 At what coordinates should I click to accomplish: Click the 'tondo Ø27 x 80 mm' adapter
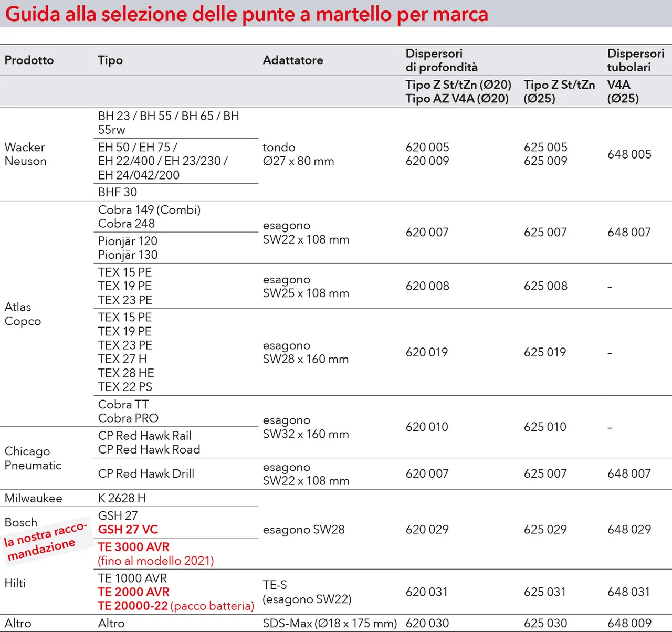tap(298, 154)
